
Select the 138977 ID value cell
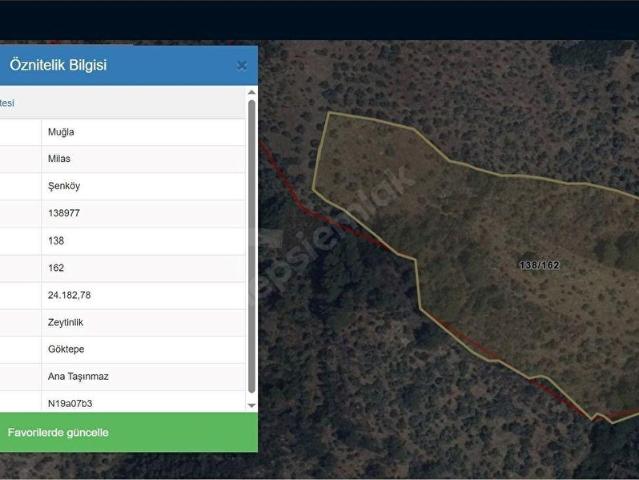[x=143, y=213]
